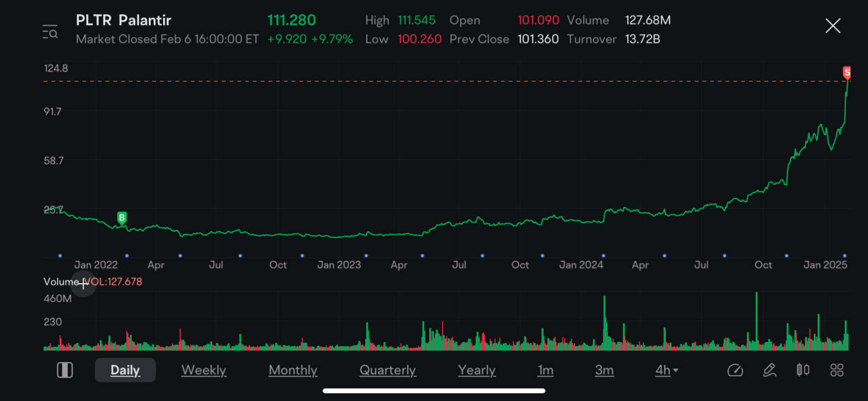
Task: Tap the 58.7 price axis label
Action: pos(54,161)
